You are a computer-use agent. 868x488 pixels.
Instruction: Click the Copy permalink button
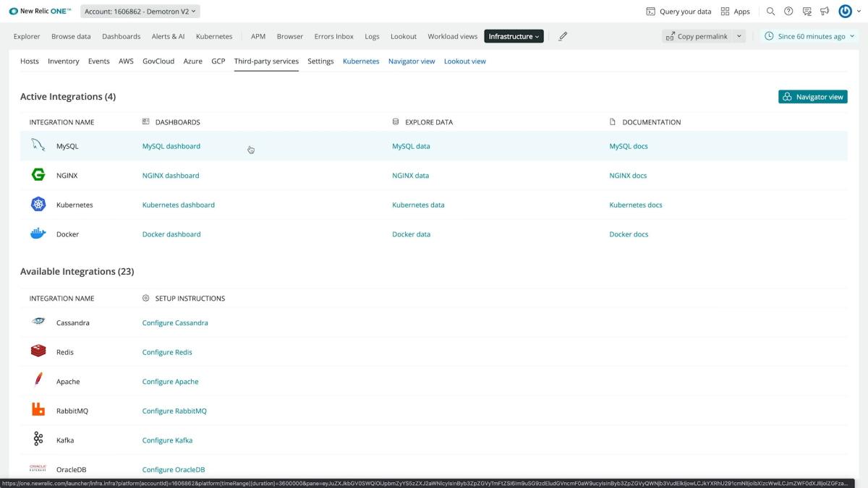click(x=697, y=36)
